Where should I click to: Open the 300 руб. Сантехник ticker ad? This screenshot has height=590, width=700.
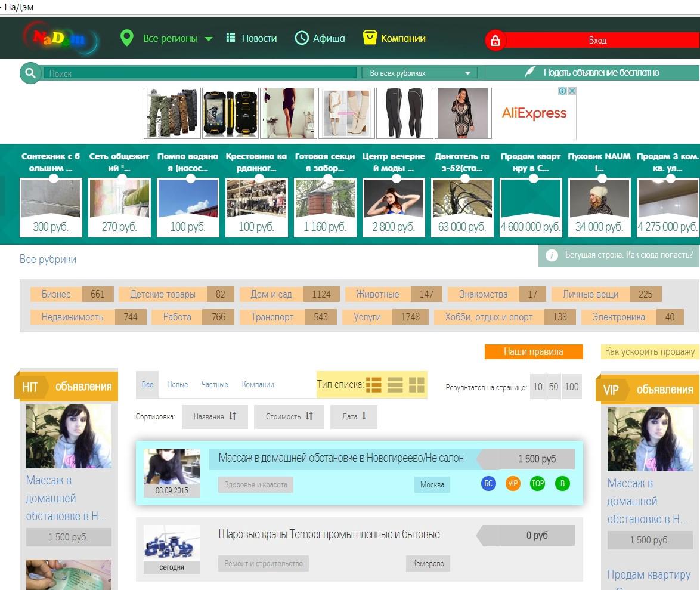[51, 207]
